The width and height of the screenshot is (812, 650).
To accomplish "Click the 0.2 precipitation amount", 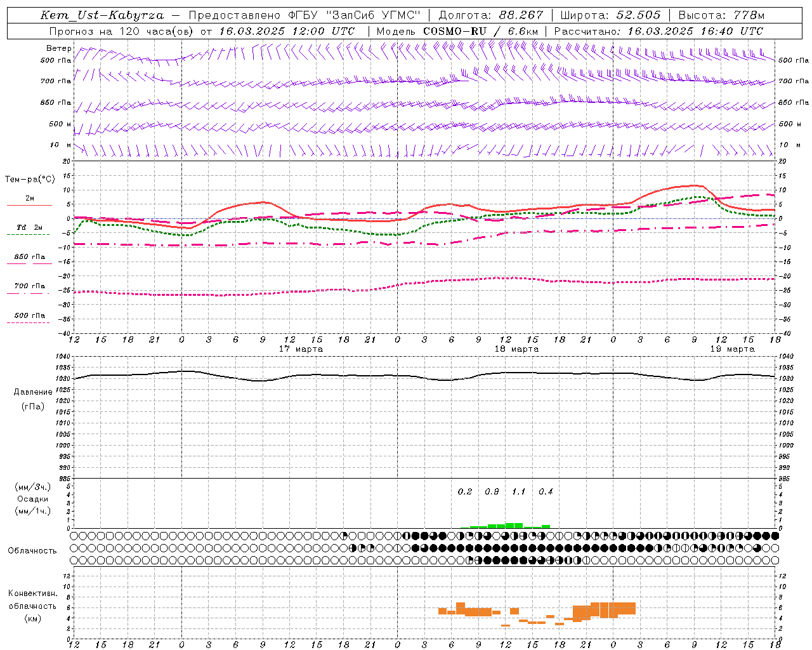I will (x=465, y=492).
